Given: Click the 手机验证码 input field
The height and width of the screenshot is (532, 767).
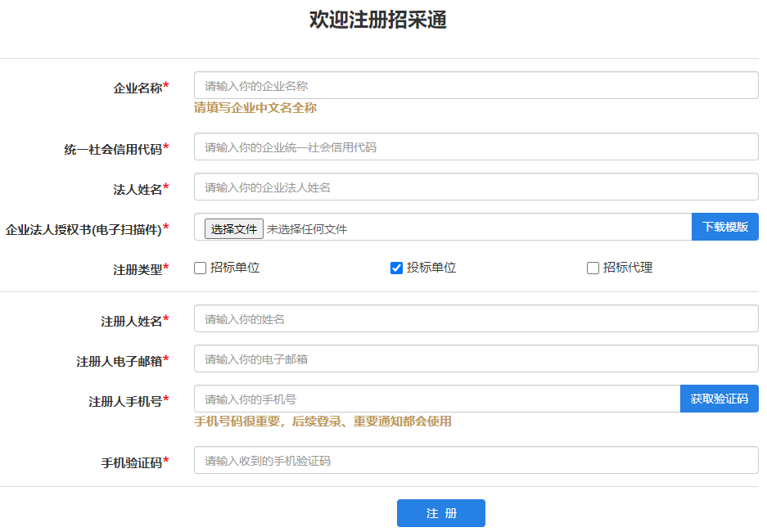Looking at the screenshot, I should 475,461.
